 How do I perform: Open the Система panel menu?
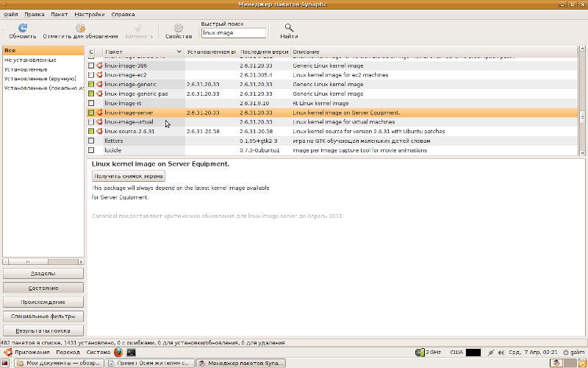coord(98,353)
